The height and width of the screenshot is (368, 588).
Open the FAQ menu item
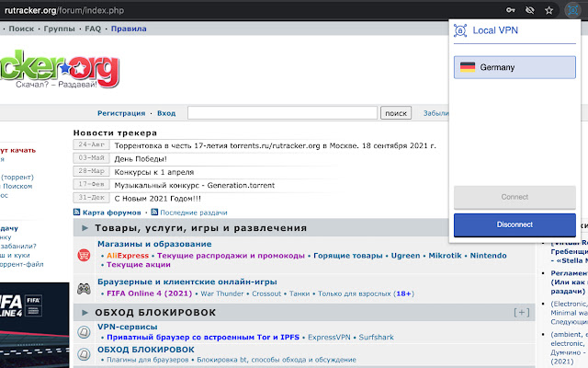[93, 29]
